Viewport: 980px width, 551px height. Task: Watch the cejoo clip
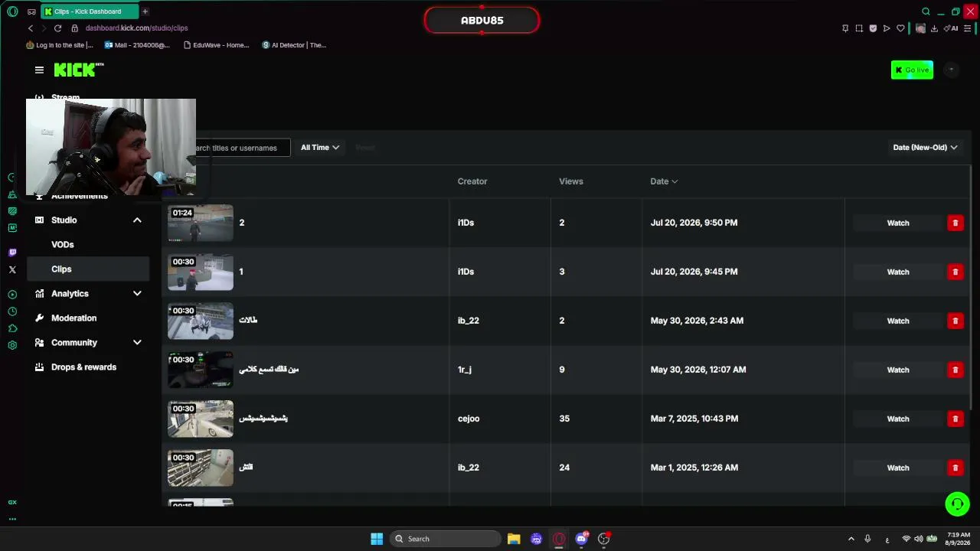(x=898, y=419)
